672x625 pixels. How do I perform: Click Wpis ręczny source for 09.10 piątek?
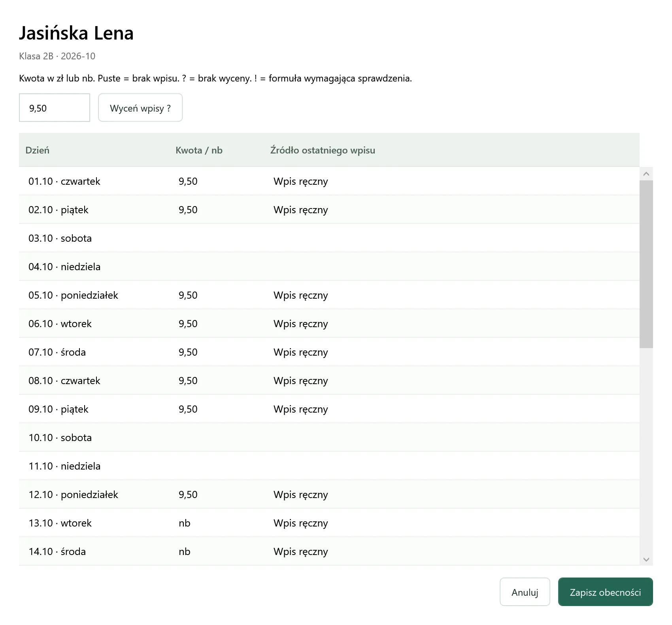coord(301,409)
